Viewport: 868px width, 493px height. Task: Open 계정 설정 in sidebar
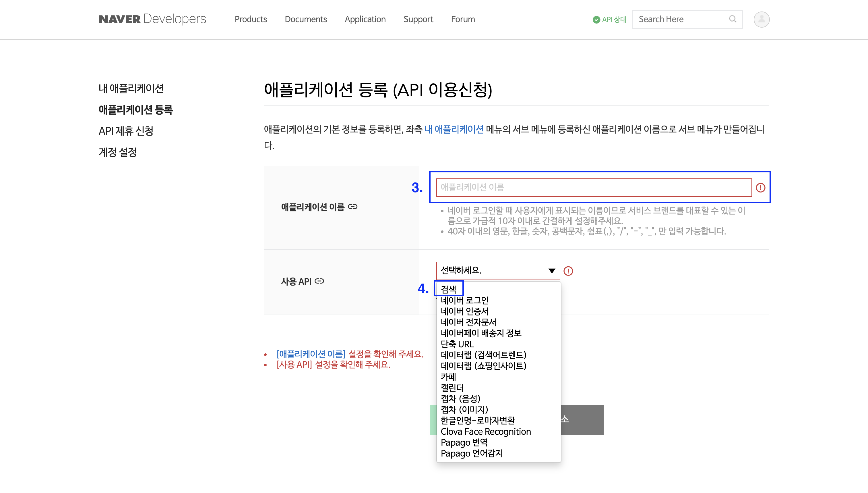pos(117,152)
